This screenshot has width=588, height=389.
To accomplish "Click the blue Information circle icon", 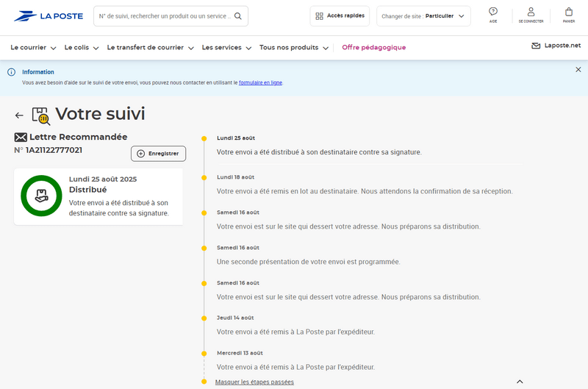I will click(12, 72).
